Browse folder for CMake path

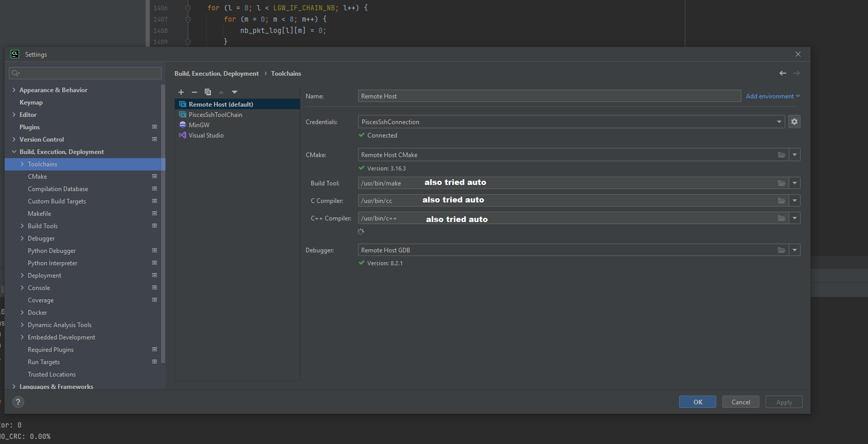(782, 155)
